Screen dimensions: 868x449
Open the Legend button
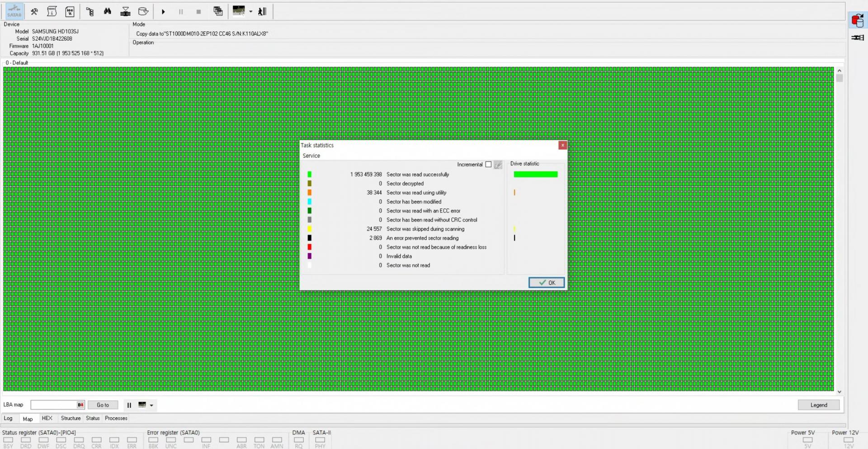(819, 405)
